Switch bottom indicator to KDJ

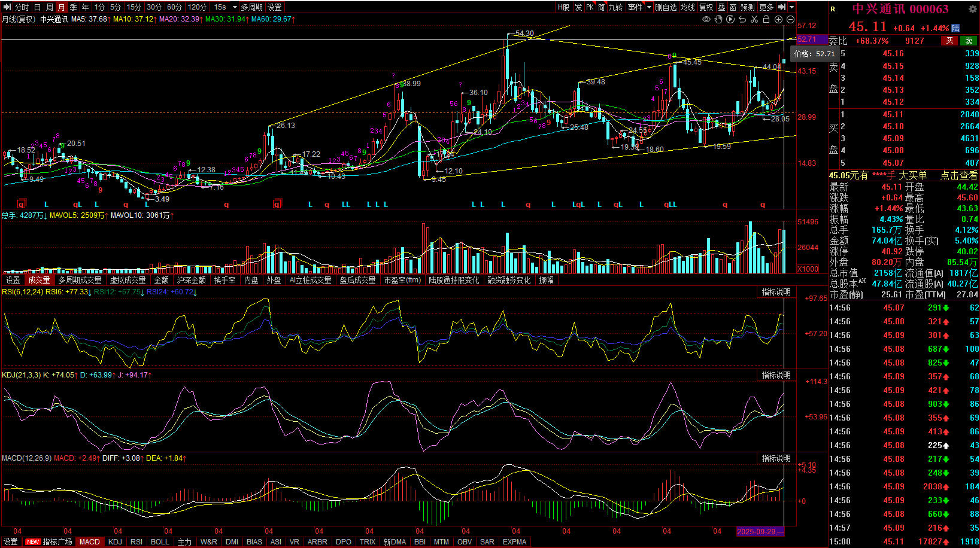click(x=115, y=541)
